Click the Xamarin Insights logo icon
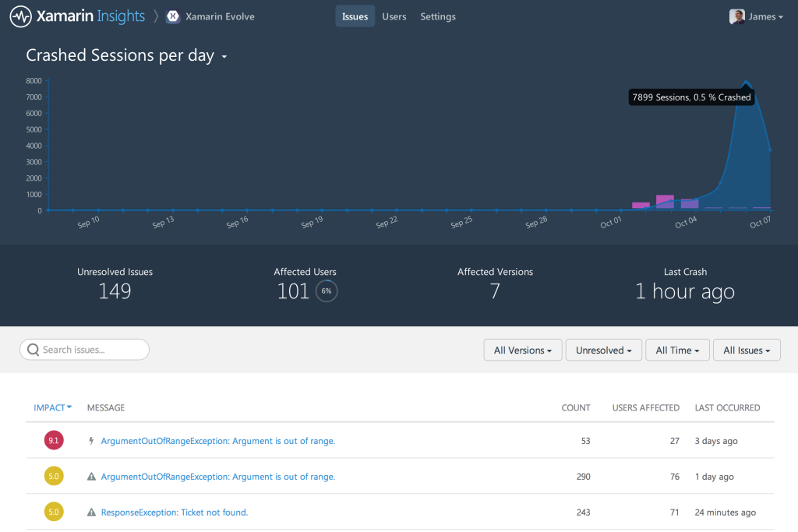Image resolution: width=798 pixels, height=532 pixels. coord(21,16)
